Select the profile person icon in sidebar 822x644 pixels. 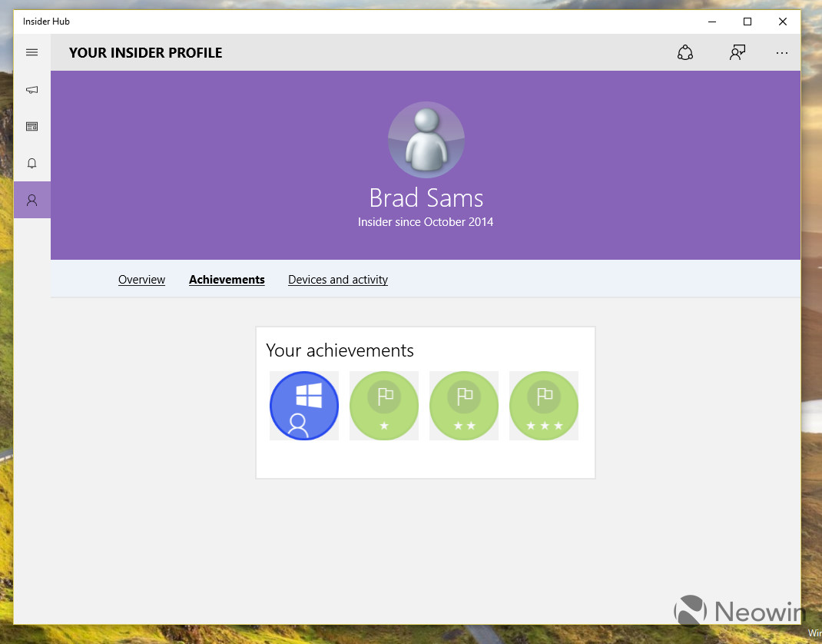[32, 200]
